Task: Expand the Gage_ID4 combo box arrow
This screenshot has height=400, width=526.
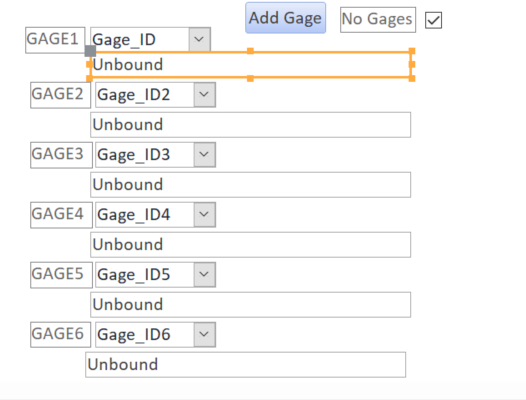Action: coord(204,214)
